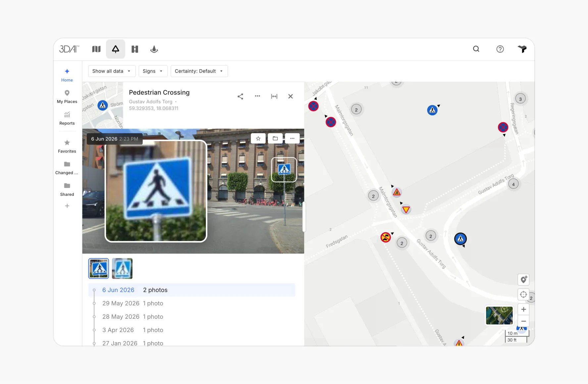Zoom in on the map
Viewport: 588px width, 384px height.
(523, 309)
